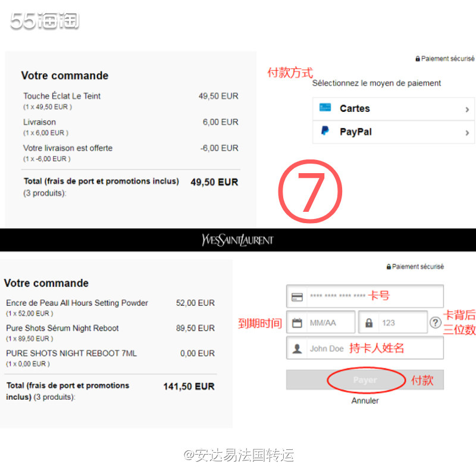
Task: Click the Yves Saint Laurent logo
Action: point(237,240)
